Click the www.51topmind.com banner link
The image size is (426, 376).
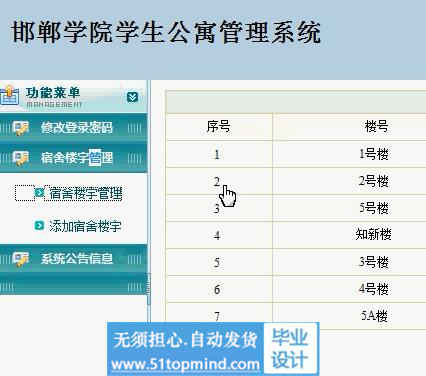click(x=185, y=364)
